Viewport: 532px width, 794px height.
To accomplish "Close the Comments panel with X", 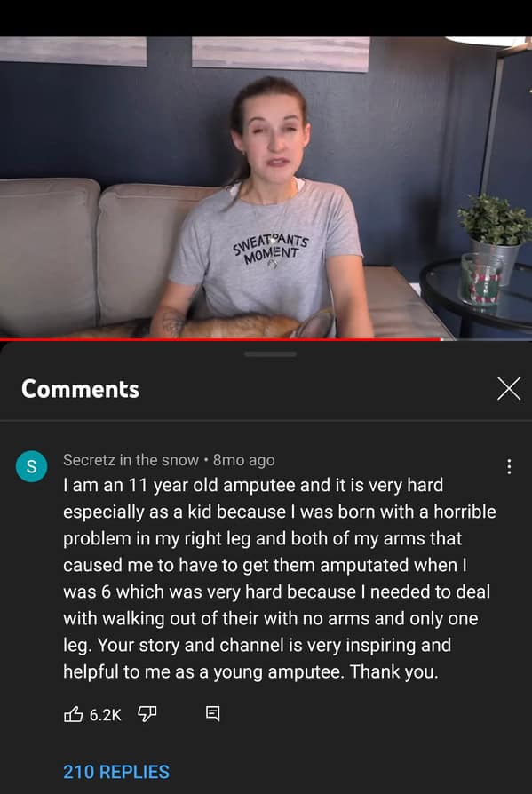I will click(509, 389).
